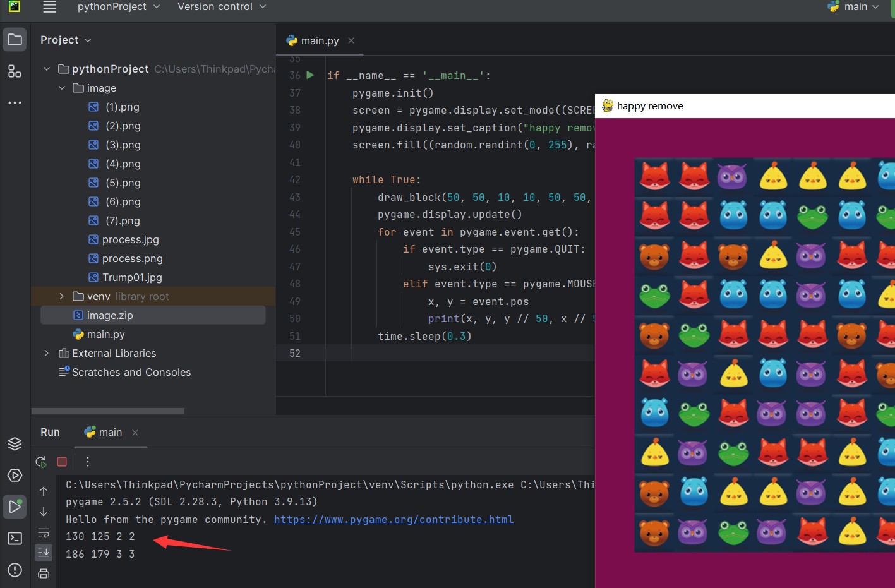This screenshot has width=895, height=588.
Task: Open the Structure tool window icon
Action: coord(15,71)
